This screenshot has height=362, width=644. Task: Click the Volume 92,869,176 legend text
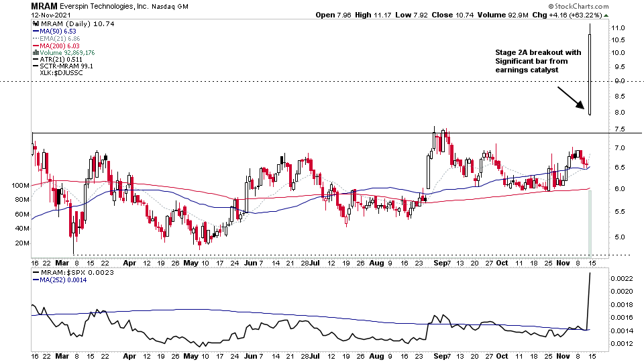(x=67, y=52)
